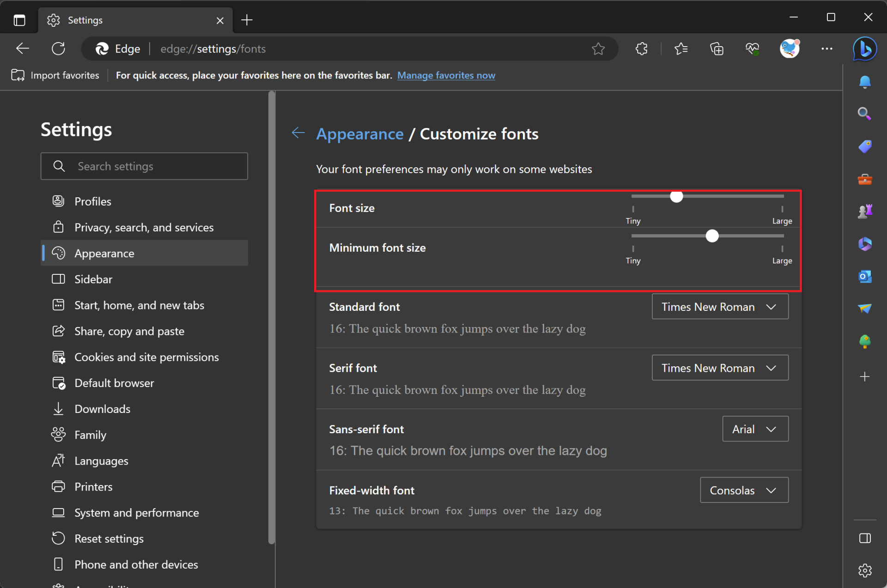The width and height of the screenshot is (887, 588).
Task: Open Shopping in the sidebar
Action: pos(865,146)
